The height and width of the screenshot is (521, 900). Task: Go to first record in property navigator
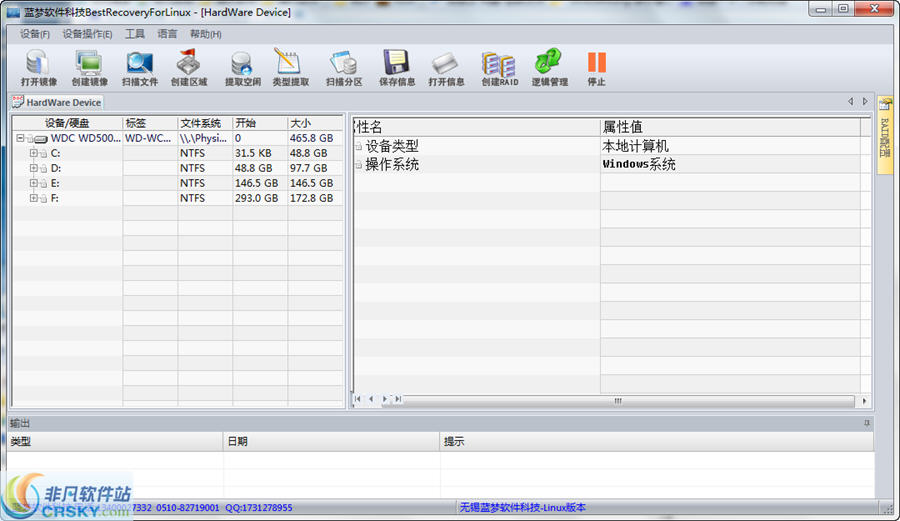[358, 399]
